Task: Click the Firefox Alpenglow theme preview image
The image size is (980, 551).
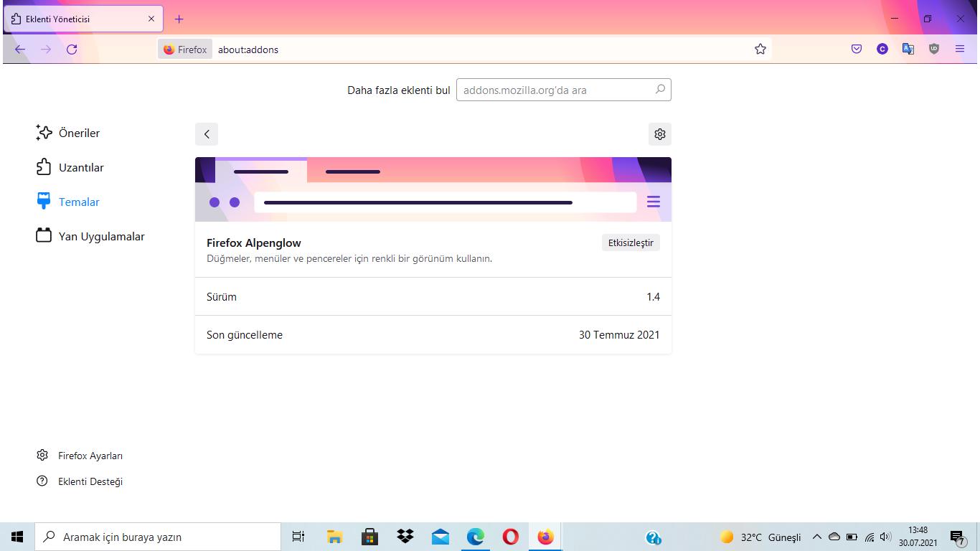Action: tap(433, 189)
